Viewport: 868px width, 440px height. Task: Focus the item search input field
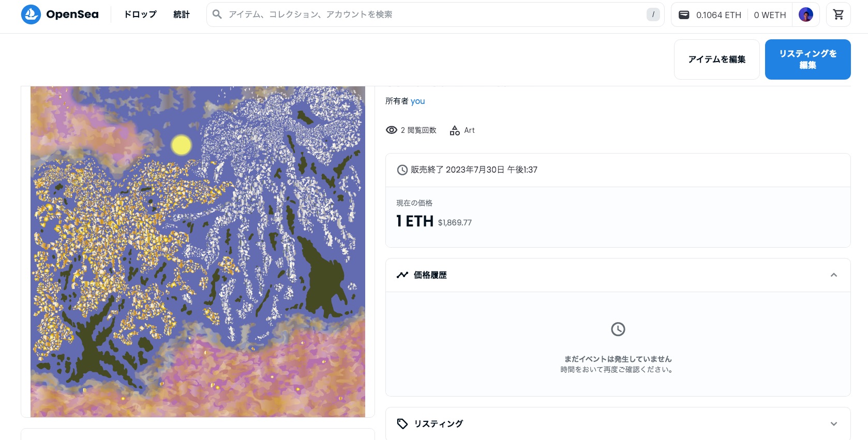(436, 14)
